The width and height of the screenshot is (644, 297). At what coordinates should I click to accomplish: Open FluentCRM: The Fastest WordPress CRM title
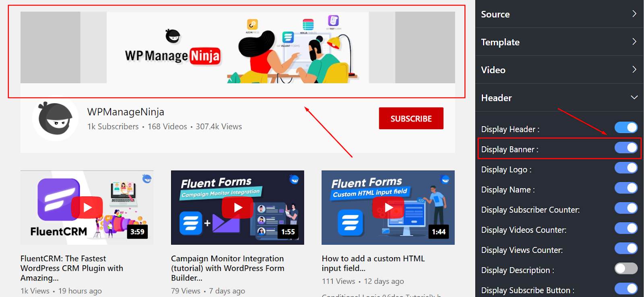point(72,268)
